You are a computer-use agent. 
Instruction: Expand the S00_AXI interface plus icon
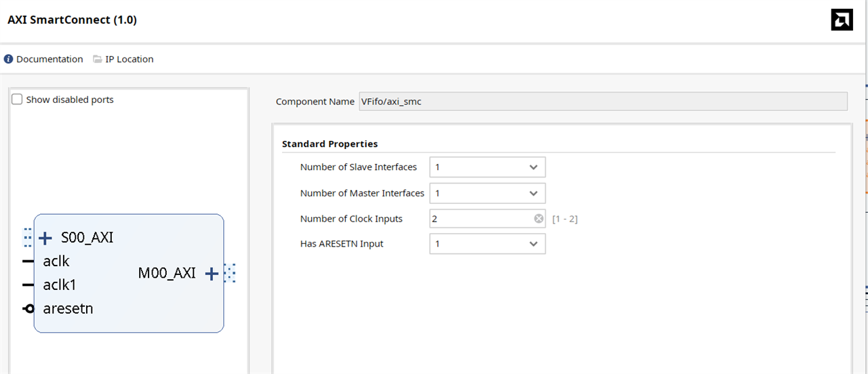tap(45, 238)
